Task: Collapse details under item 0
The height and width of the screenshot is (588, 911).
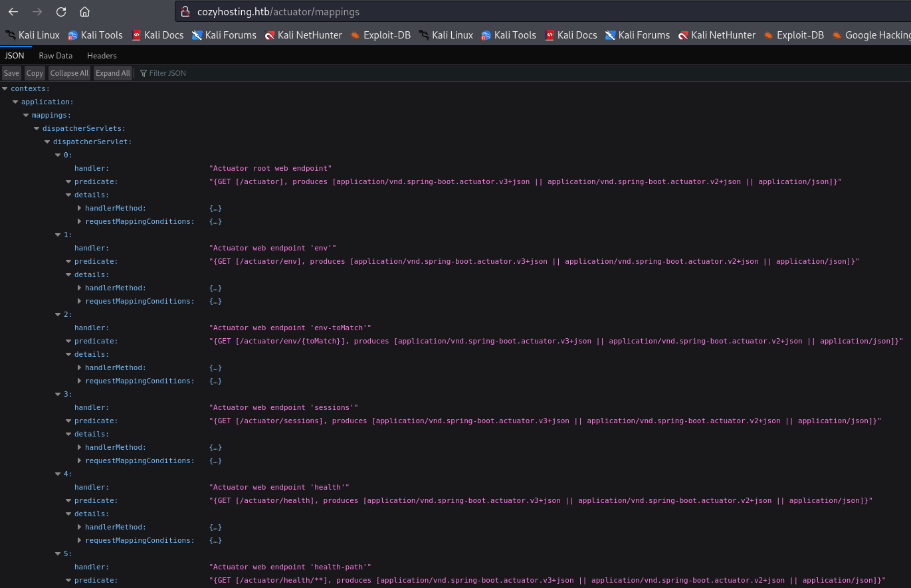Action: point(69,195)
